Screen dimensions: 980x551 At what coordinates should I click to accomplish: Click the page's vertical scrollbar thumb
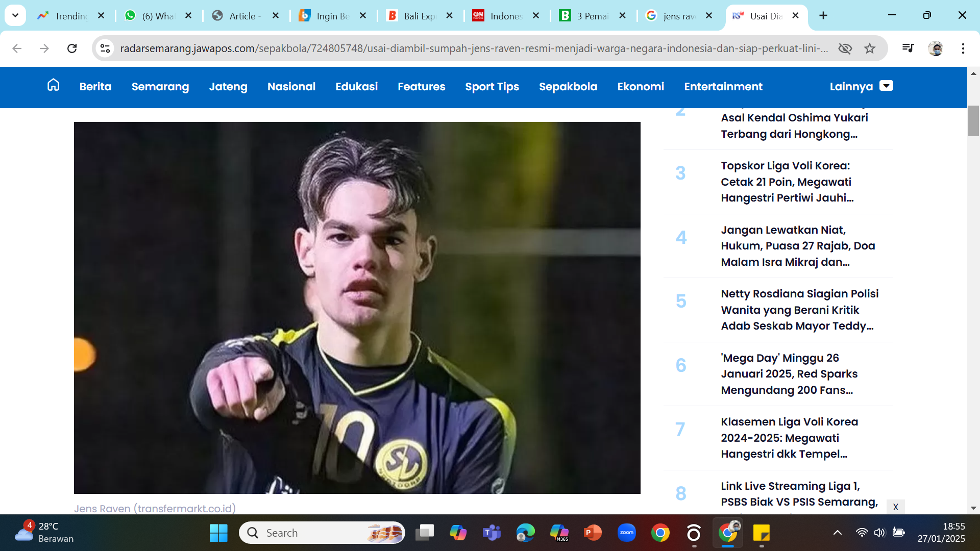pyautogui.click(x=973, y=121)
